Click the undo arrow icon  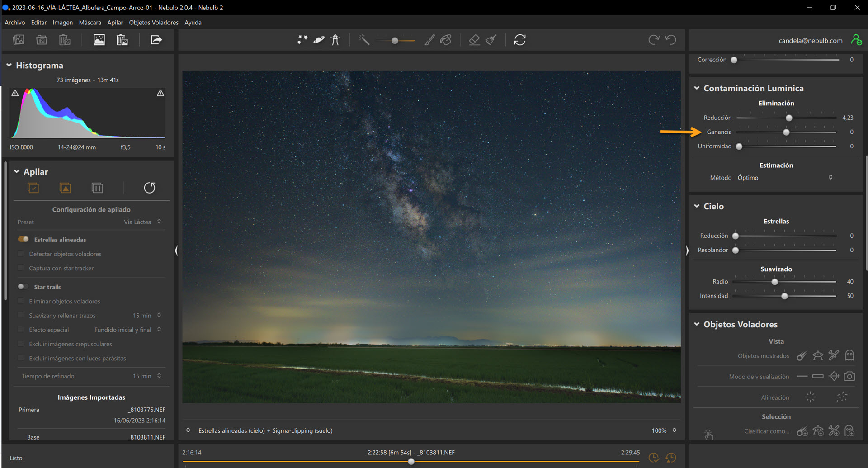[x=670, y=40]
